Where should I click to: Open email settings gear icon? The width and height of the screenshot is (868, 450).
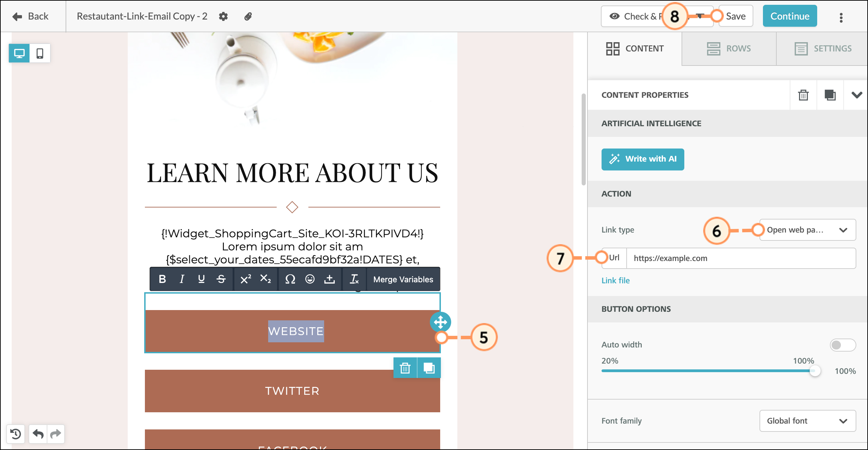224,16
